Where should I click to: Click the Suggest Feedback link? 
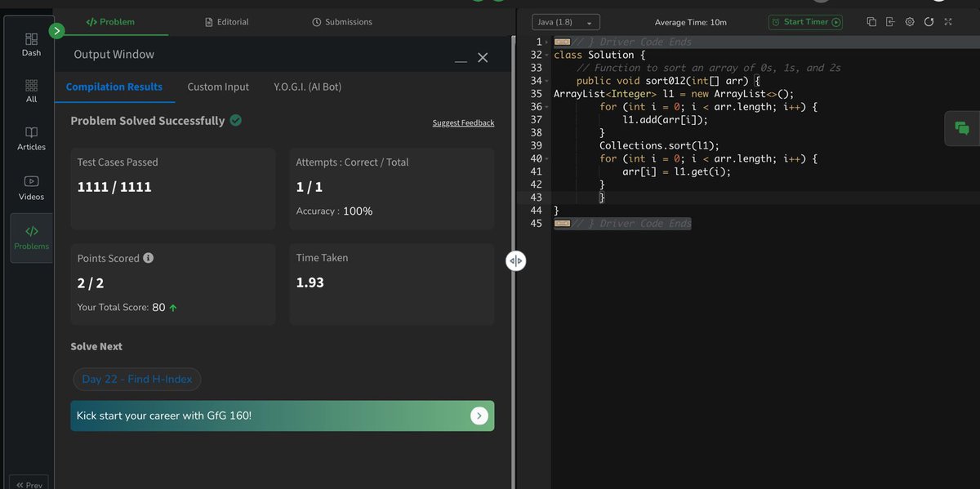pyautogui.click(x=463, y=122)
